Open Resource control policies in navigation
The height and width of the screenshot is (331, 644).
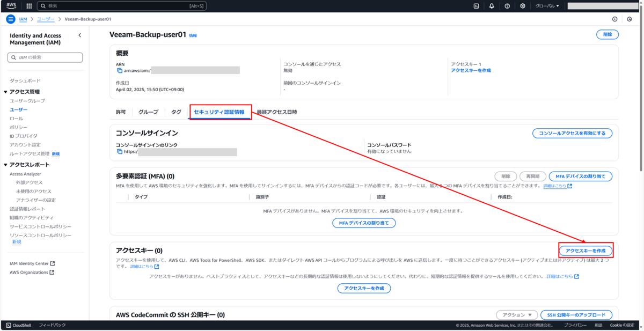(40, 235)
